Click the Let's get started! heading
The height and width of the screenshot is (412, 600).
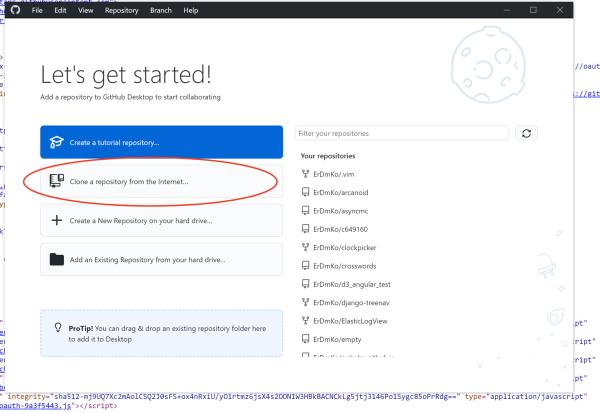[x=126, y=75]
